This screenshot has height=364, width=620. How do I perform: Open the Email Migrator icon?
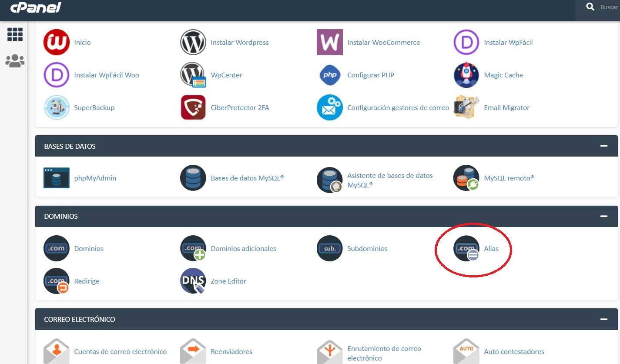coord(466,107)
